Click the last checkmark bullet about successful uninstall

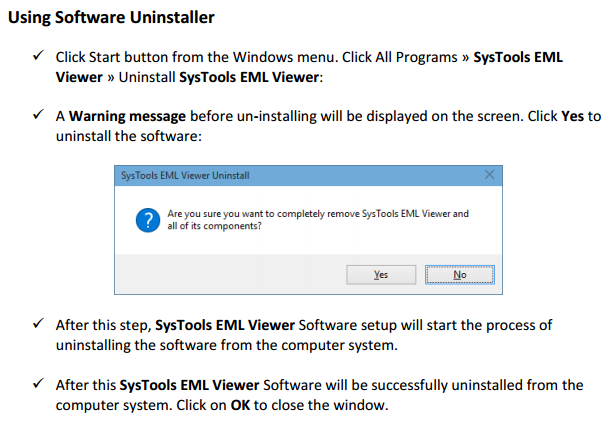pos(38,383)
